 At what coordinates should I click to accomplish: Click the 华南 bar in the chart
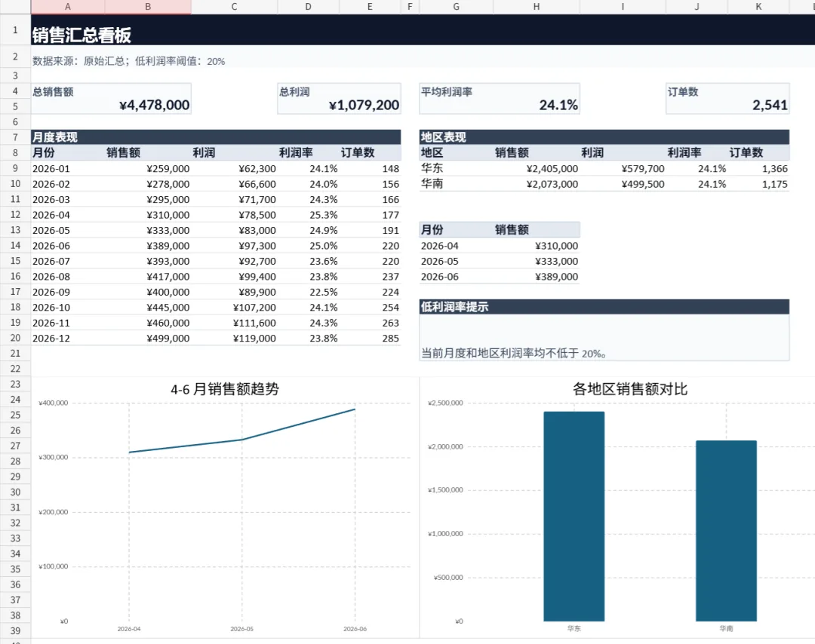(x=726, y=531)
